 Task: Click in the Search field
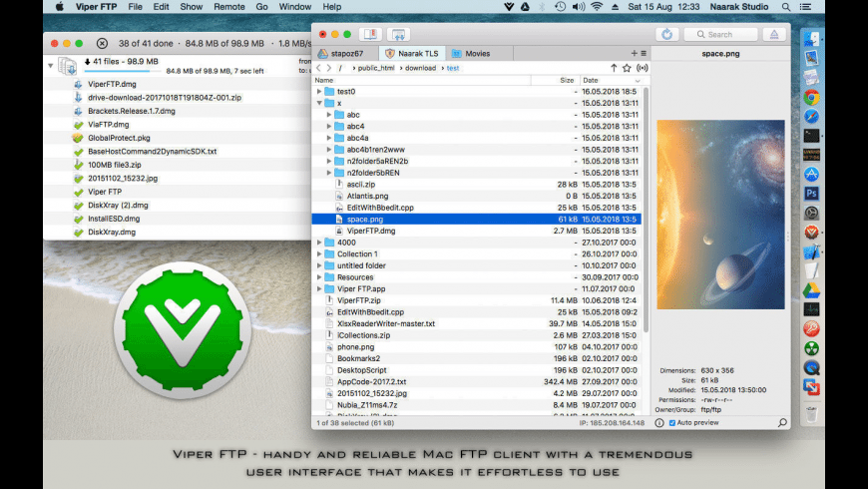click(720, 34)
